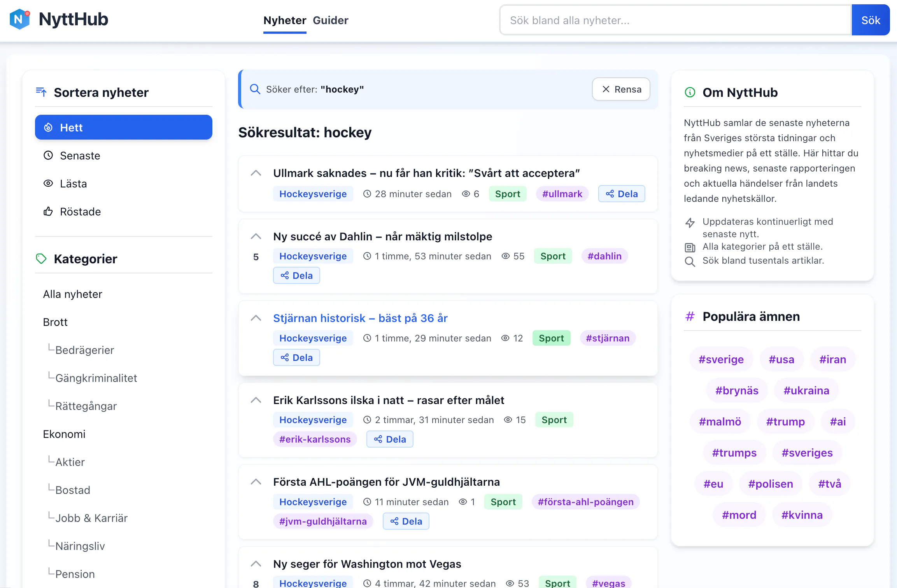
Task: Focus the Sök bland alla nyheter field
Action: point(676,20)
